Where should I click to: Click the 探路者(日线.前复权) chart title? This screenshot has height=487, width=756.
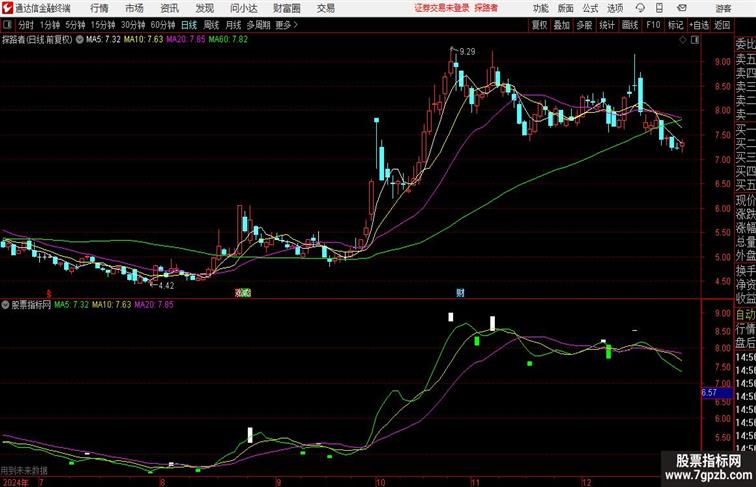point(37,40)
